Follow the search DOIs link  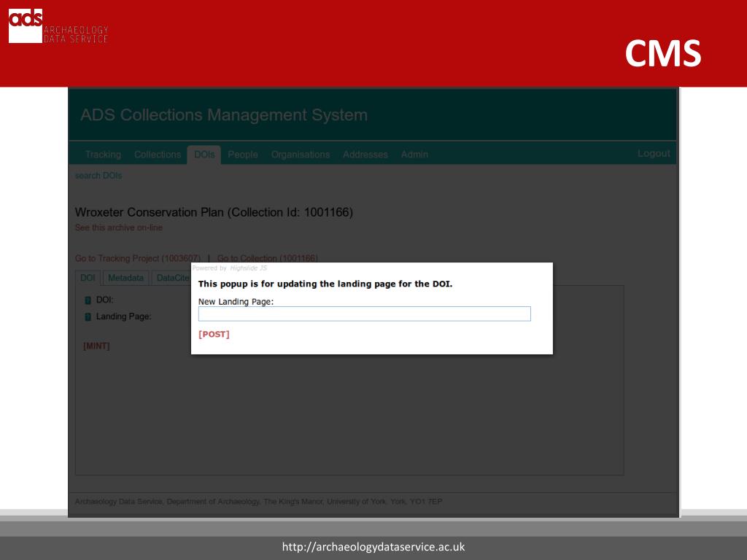click(98, 176)
